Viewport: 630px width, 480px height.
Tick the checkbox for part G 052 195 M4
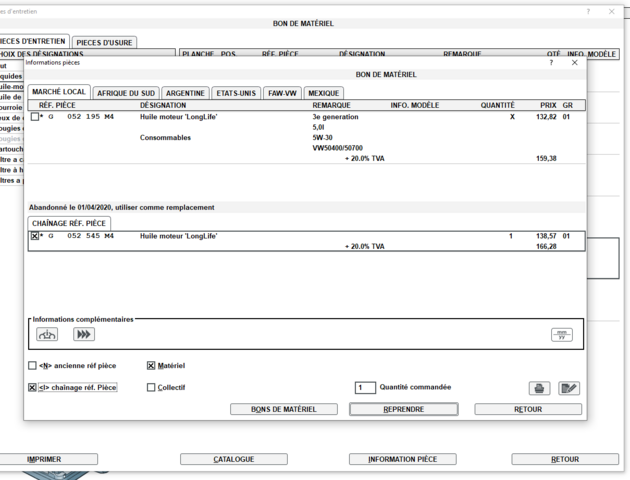[x=35, y=117]
